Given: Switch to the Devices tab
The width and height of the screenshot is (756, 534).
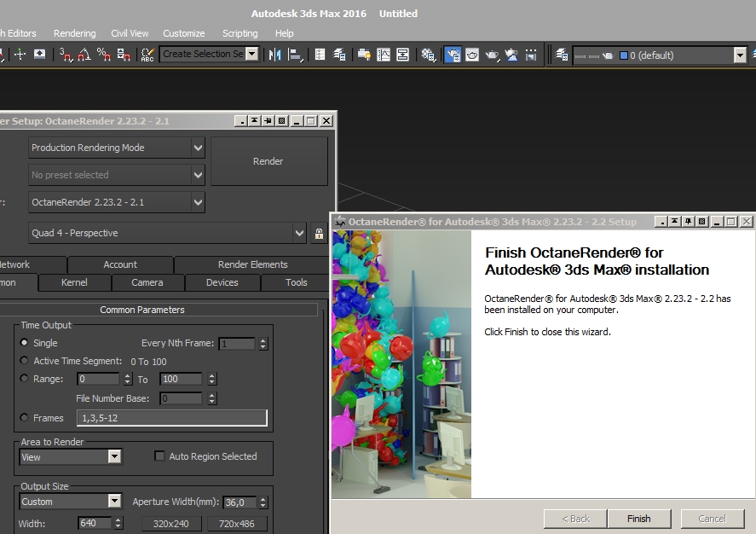Looking at the screenshot, I should [222, 282].
